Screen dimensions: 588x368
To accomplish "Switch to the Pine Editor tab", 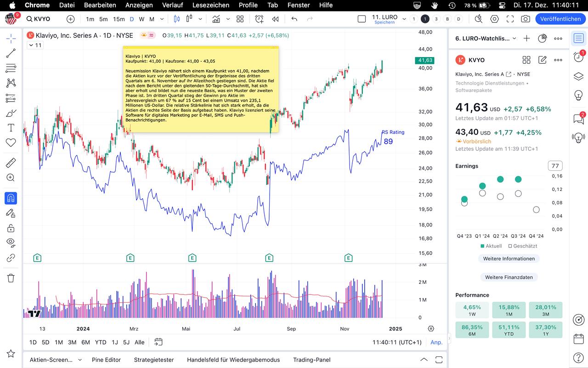I will tap(106, 360).
